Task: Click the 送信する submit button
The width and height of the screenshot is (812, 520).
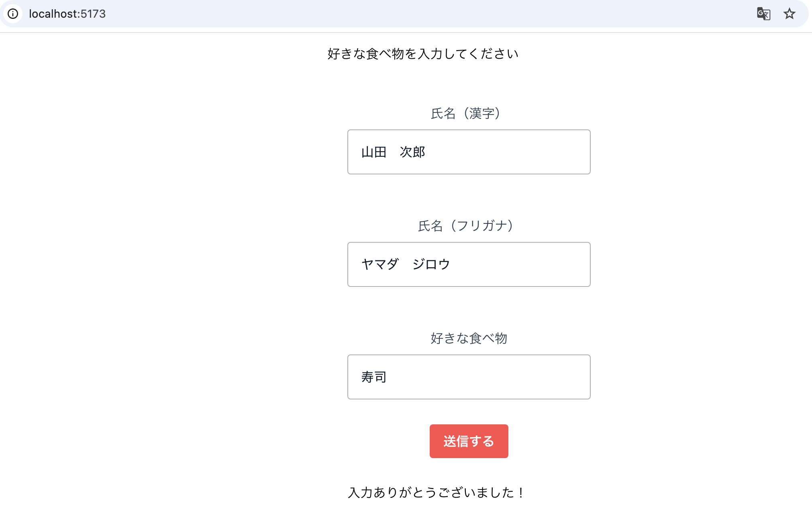Action: 468,441
